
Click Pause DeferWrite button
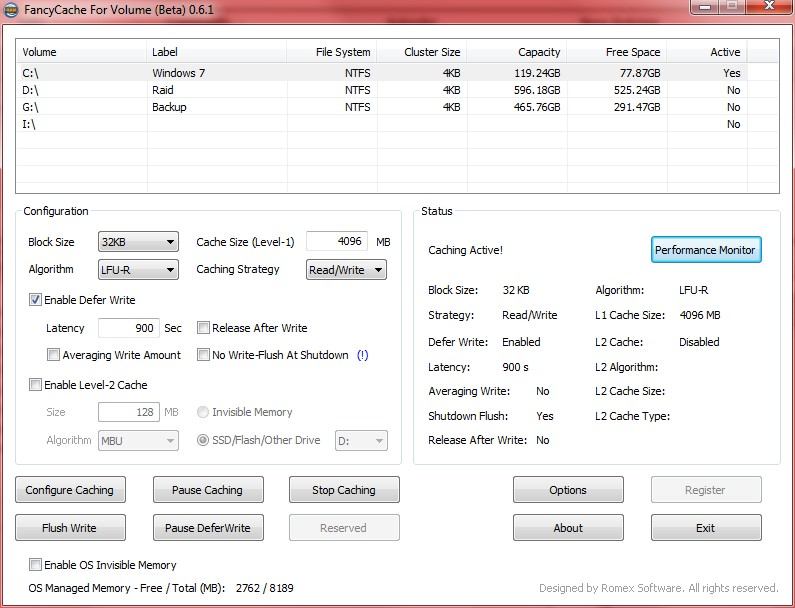coord(208,528)
